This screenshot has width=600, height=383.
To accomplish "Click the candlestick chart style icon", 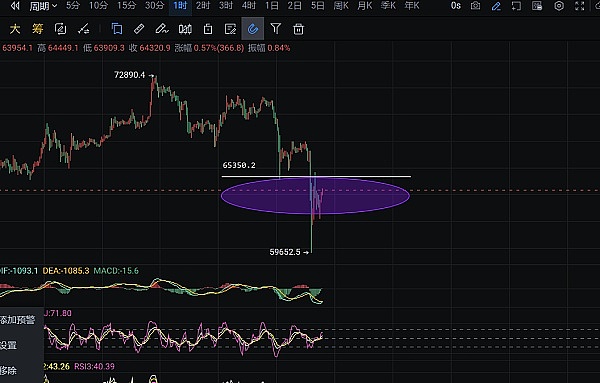I will pos(185,29).
